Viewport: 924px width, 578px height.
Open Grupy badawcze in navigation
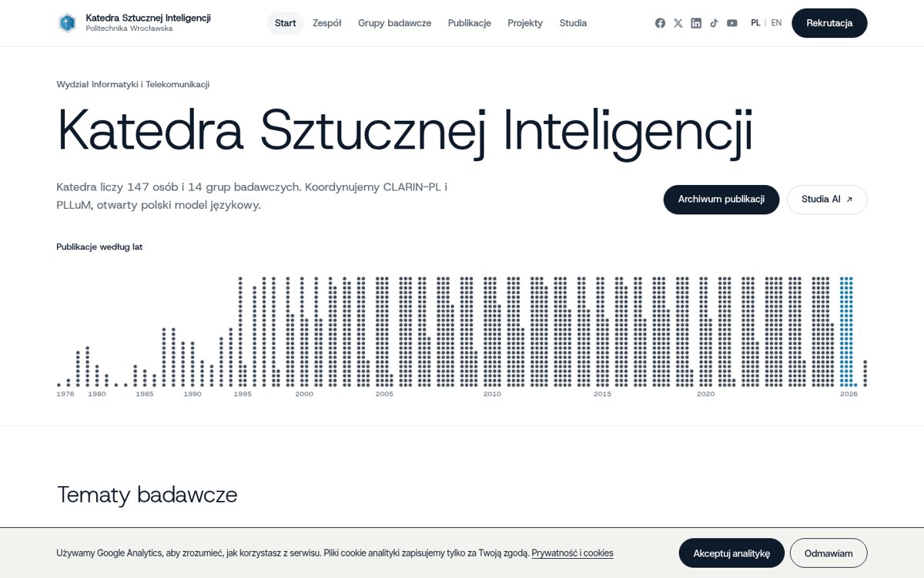coord(395,23)
